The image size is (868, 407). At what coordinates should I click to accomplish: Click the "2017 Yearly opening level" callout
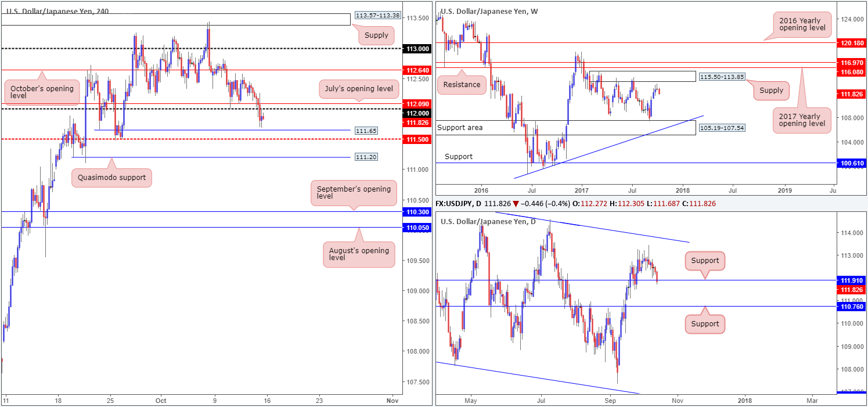point(803,121)
